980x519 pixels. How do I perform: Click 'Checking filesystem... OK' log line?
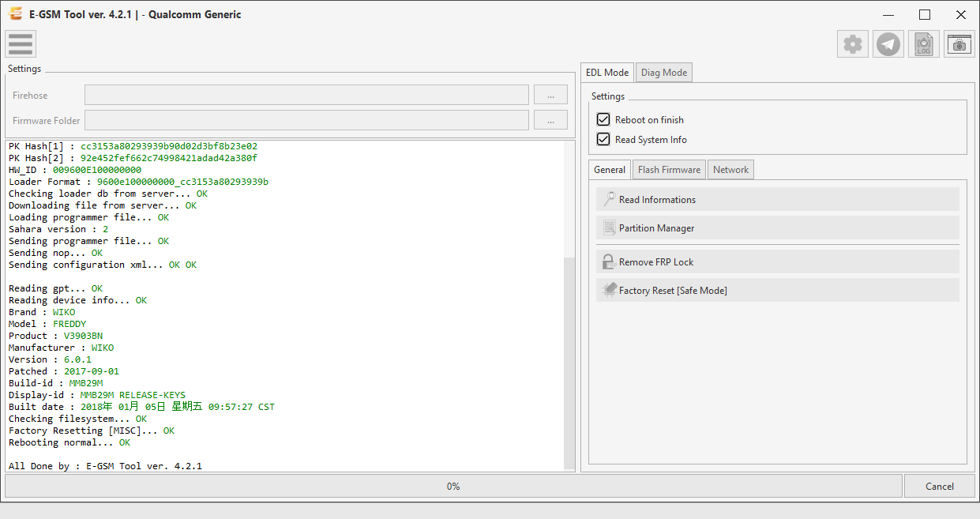[x=77, y=419]
